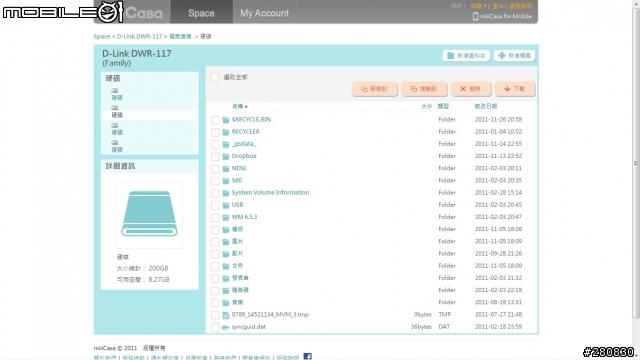The image size is (640, 360).
Task: Click the 8788_14521134_MVM_3.tmp file name
Action: 270,315
